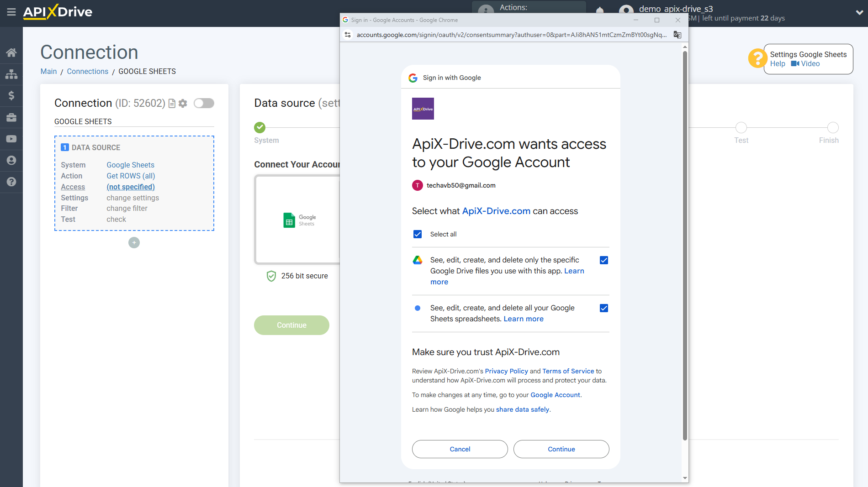
Task: Select the briefcase services icon in sidebar
Action: [x=11, y=117]
